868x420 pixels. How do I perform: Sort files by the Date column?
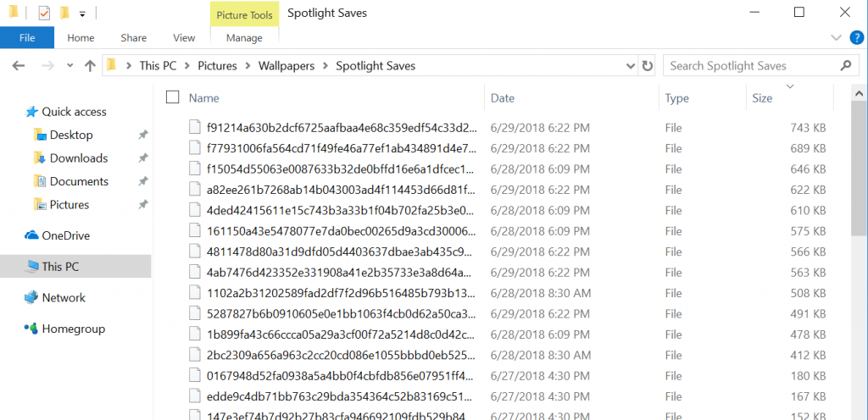(x=503, y=98)
